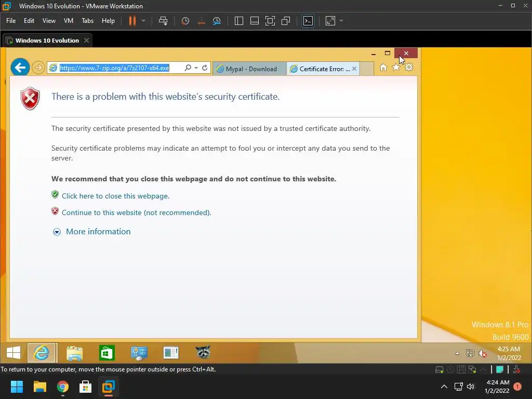Open the VM menu
The image size is (532, 399).
pyautogui.click(x=69, y=21)
